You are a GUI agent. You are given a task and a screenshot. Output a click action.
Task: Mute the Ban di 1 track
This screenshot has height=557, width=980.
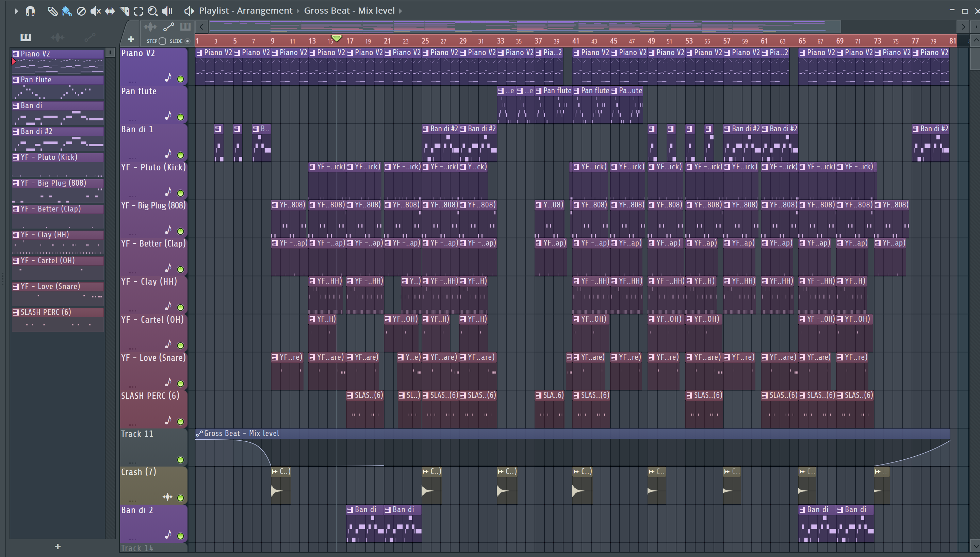(180, 155)
